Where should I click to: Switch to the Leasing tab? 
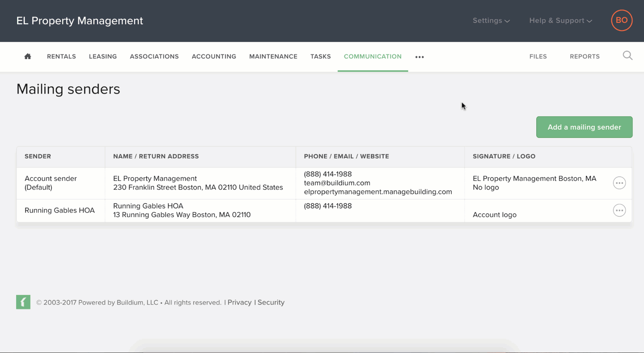coord(102,56)
